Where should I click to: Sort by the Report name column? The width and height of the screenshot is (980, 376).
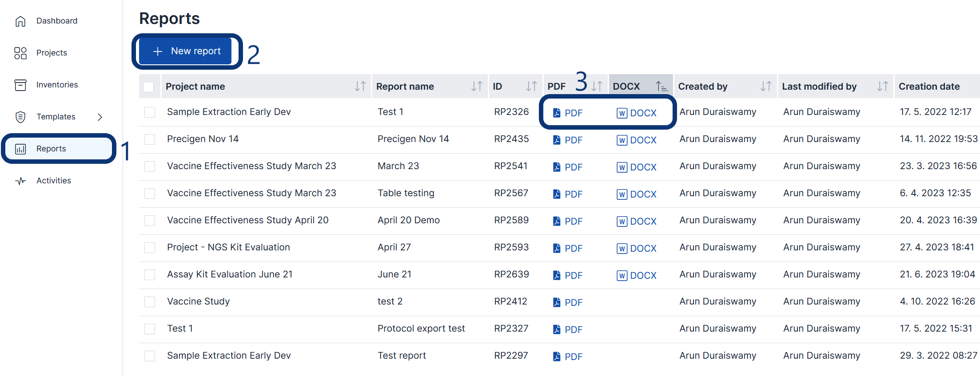[x=477, y=86]
